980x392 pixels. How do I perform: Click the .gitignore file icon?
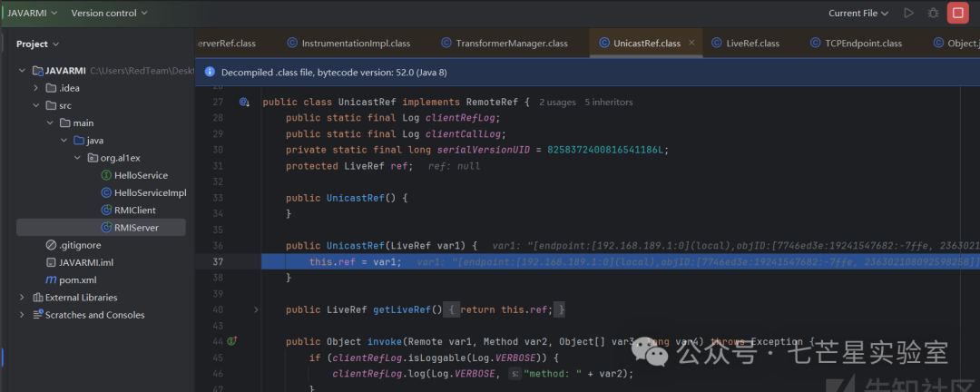click(51, 246)
